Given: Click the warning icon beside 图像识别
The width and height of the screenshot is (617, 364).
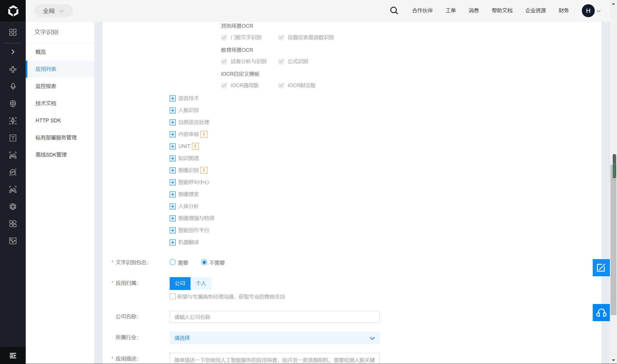Looking at the screenshot, I should [204, 170].
